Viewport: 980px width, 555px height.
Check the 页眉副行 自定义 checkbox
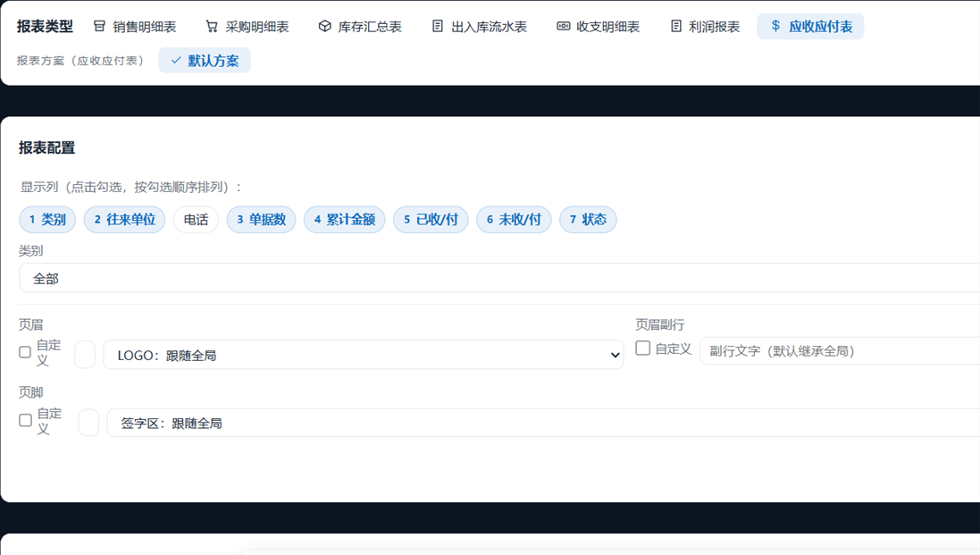click(x=642, y=349)
